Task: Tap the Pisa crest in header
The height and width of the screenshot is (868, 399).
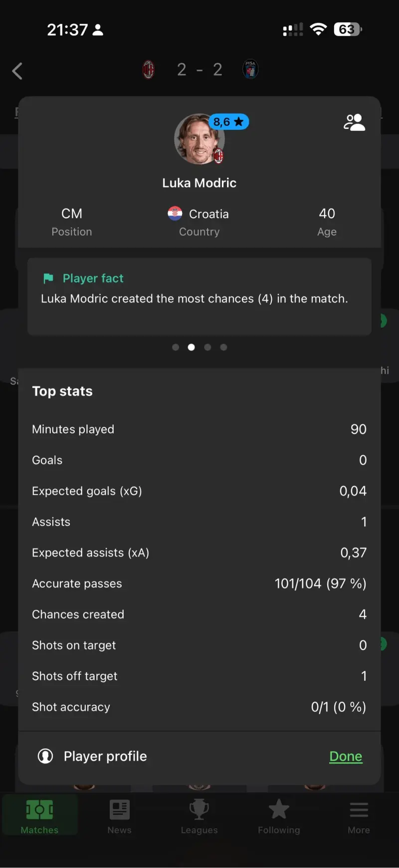Action: [250, 69]
